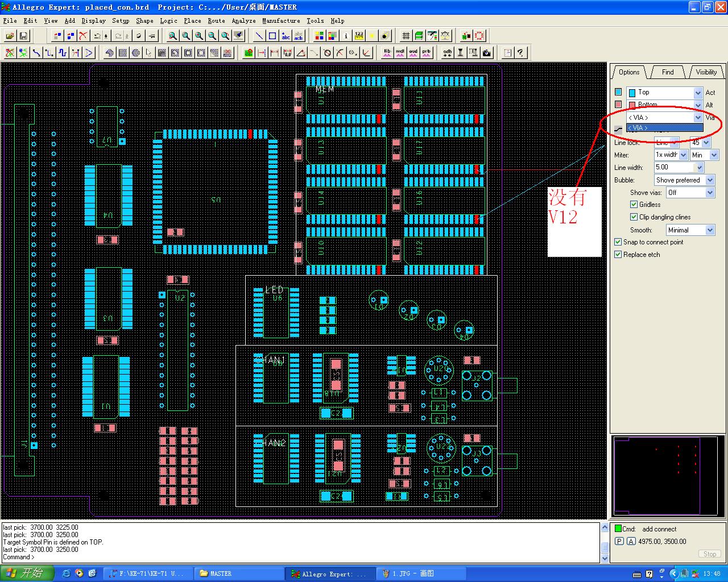Click the command console scrollbar down arrow
Screen dimensions: 728x582
click(605, 558)
